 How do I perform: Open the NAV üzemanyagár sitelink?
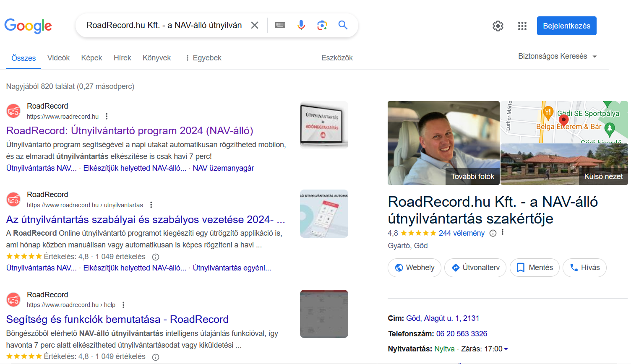[223, 168]
